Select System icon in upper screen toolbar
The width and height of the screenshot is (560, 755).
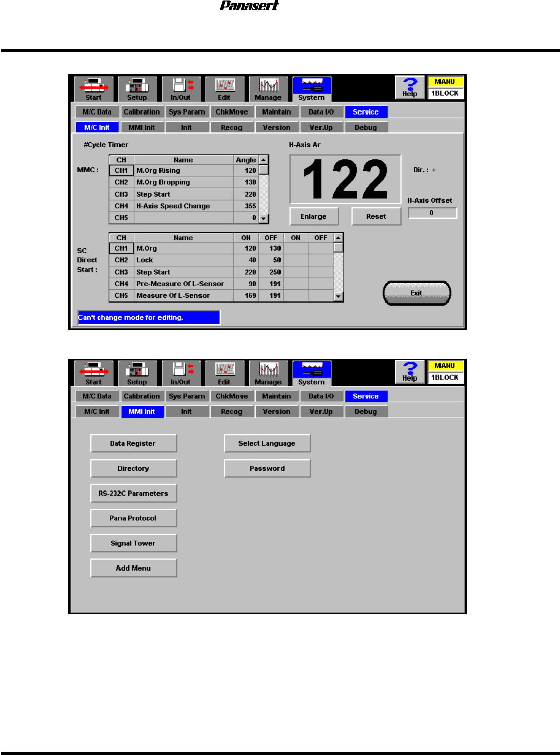click(312, 89)
